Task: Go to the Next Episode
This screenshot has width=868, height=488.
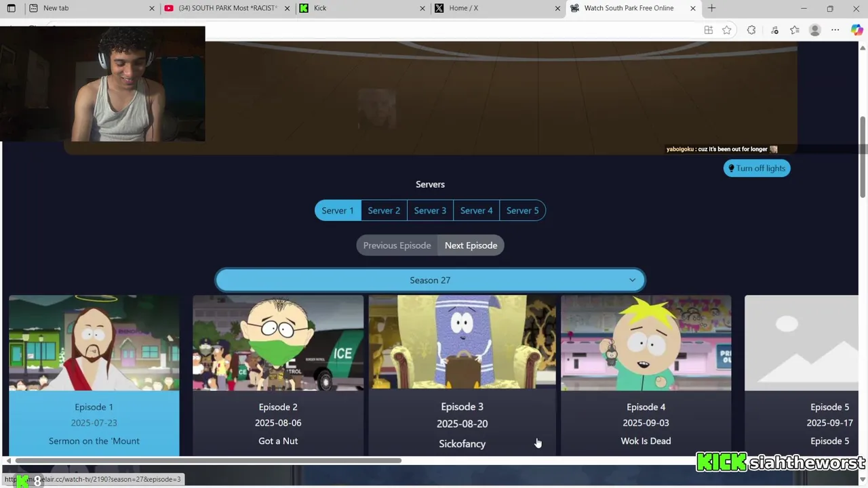Action: coord(471,245)
